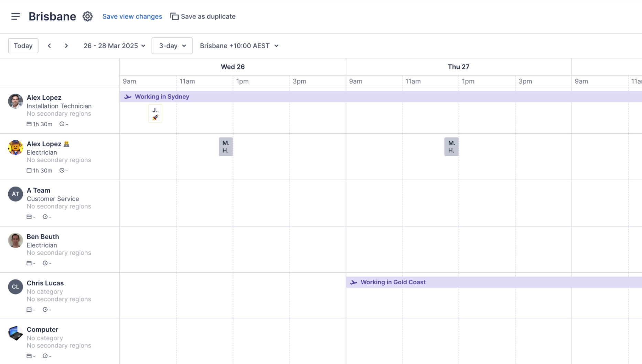642x364 pixels.
Task: Click Chris Lucas CL initials avatar
Action: click(x=15, y=287)
